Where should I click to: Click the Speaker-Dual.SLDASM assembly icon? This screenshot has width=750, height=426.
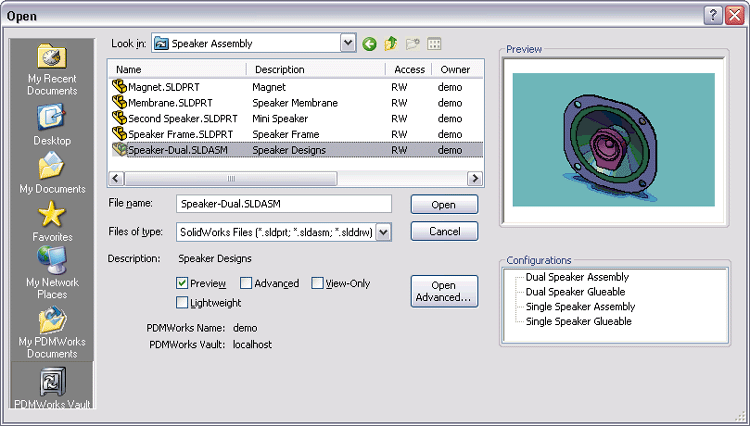click(119, 150)
